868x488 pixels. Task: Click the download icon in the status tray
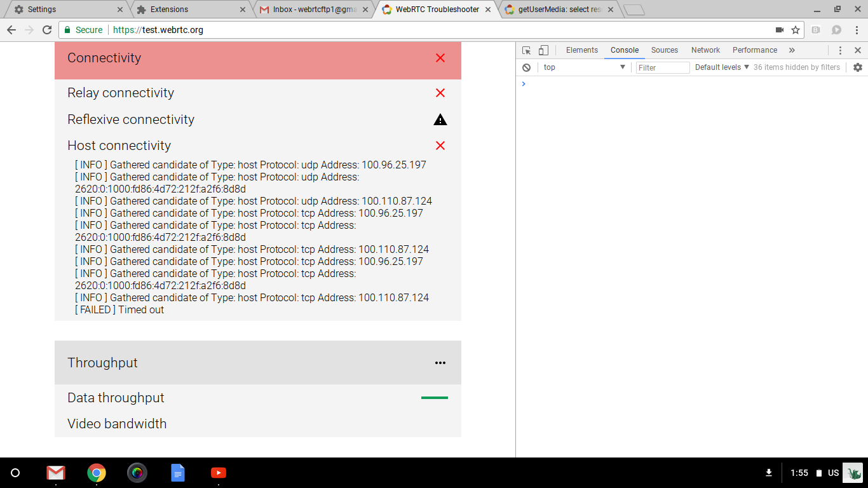[769, 473]
